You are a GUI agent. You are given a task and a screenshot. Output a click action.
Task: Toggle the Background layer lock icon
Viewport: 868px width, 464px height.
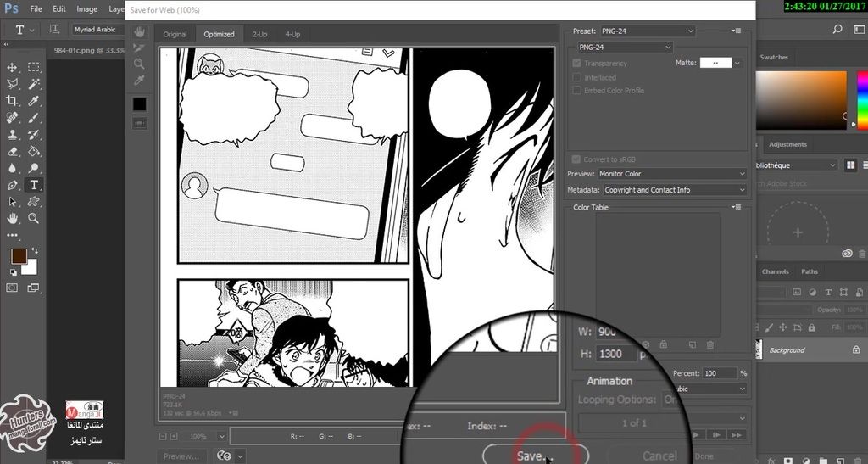[x=856, y=350]
